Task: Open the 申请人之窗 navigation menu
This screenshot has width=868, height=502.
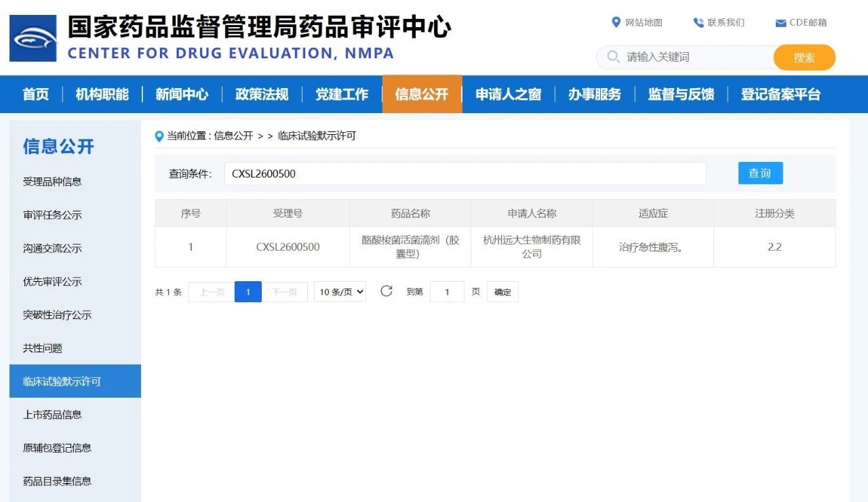Action: [x=508, y=94]
